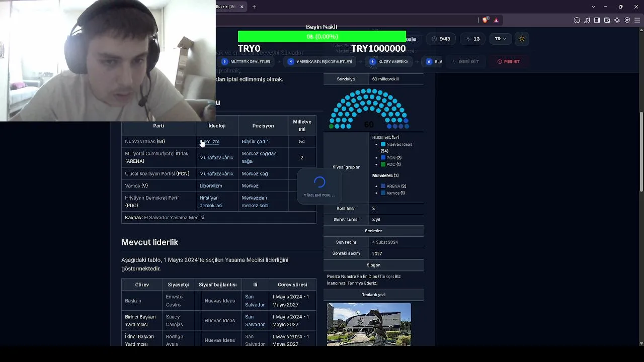This screenshot has width=644, height=362.
Task: Open the Leo AI sparkle icon
Action: click(x=617, y=20)
